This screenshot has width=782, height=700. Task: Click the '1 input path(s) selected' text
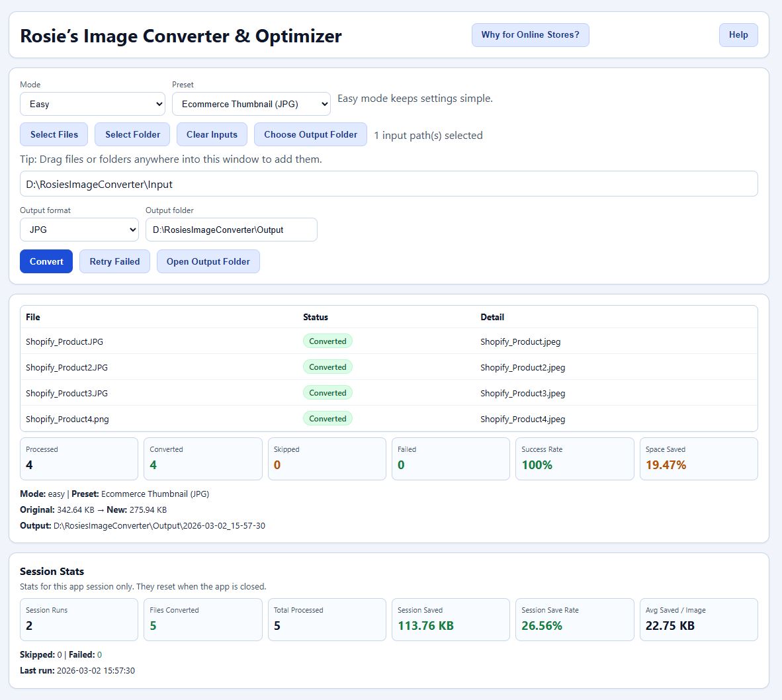pyautogui.click(x=429, y=136)
